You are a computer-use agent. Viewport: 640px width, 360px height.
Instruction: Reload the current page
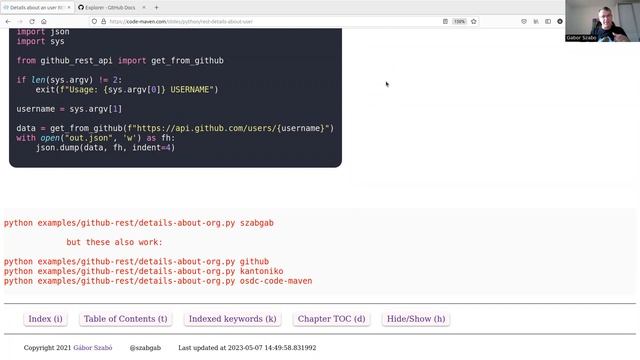(x=32, y=21)
